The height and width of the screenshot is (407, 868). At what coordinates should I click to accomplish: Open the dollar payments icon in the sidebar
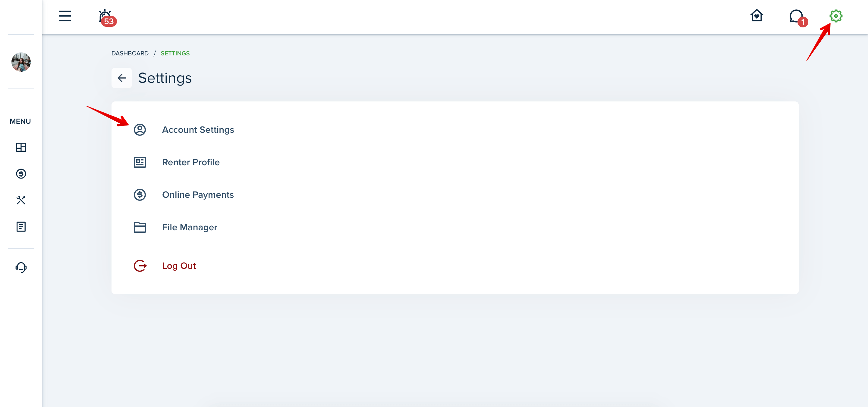pyautogui.click(x=21, y=174)
